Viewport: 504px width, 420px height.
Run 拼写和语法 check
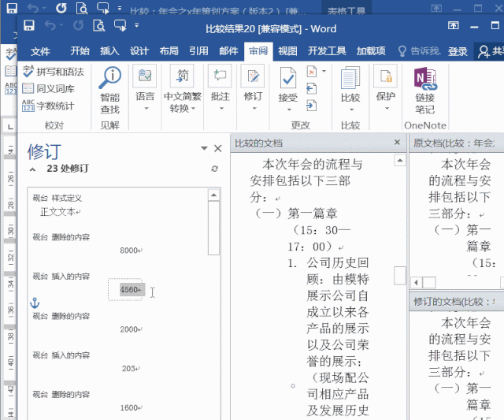pos(54,72)
